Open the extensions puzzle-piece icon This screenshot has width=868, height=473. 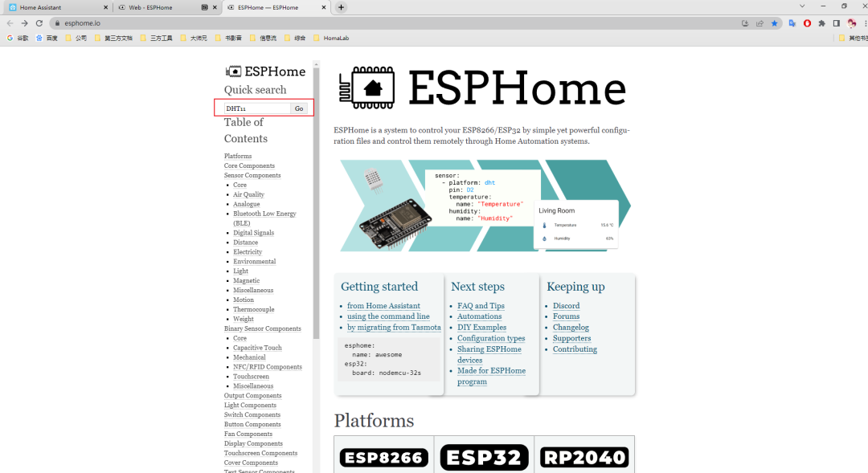click(x=821, y=22)
